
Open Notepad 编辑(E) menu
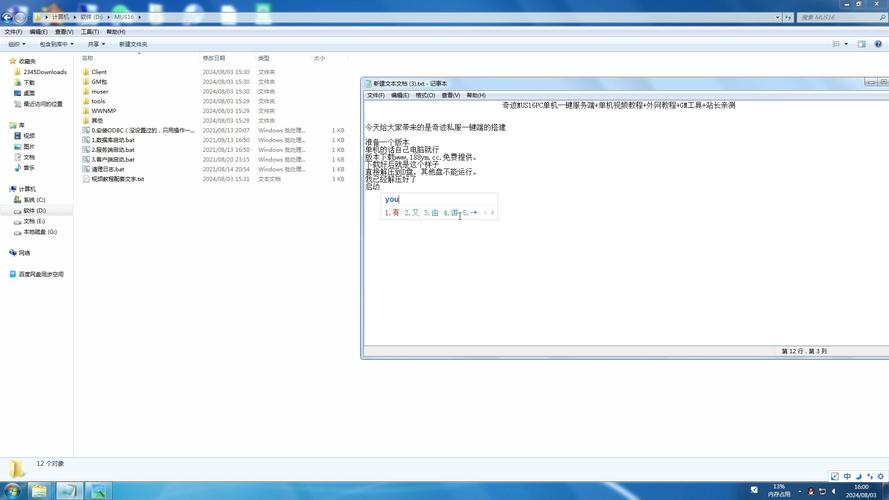[x=400, y=95]
